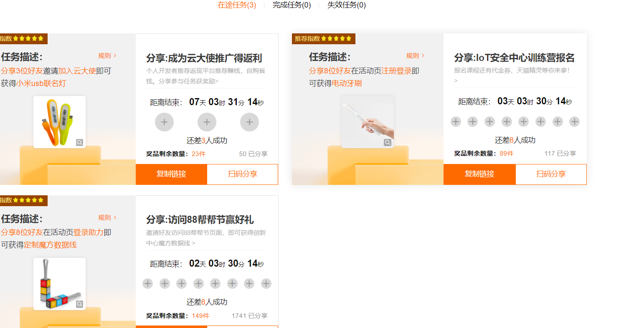Click seventh plus slot in 88帮帮节 task

pyautogui.click(x=249, y=283)
